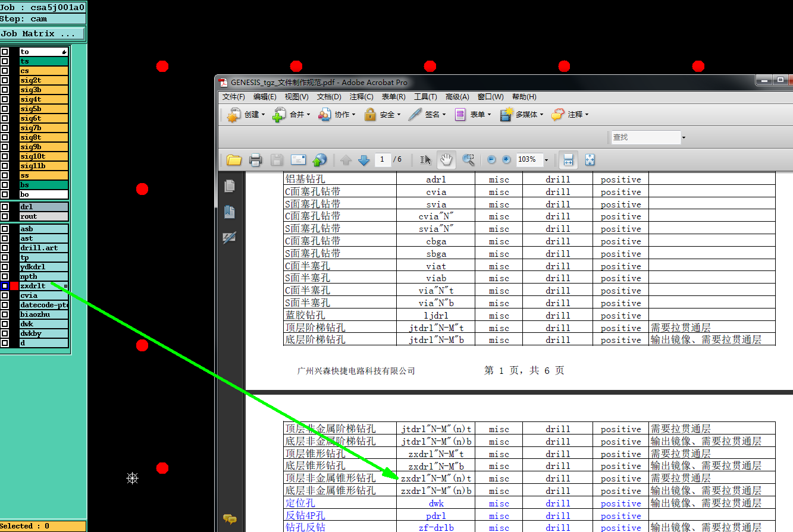
Task: Click the 创建 (Create) icon button
Action: (x=234, y=114)
